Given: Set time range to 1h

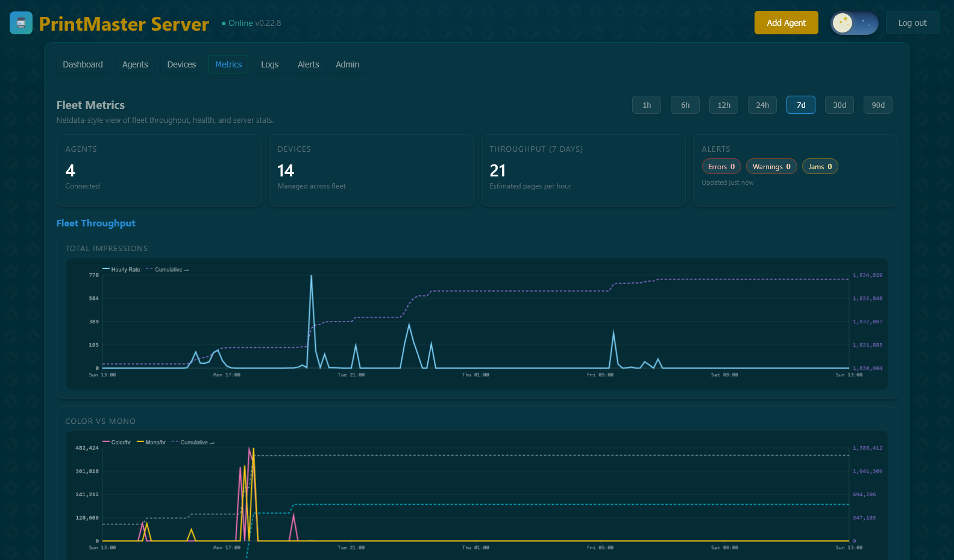Looking at the screenshot, I should point(647,105).
